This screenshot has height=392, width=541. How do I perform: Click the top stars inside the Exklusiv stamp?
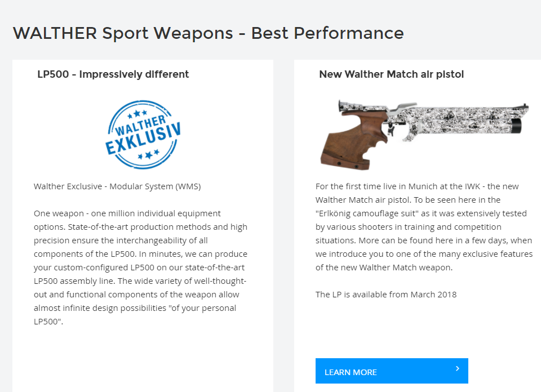138,113
